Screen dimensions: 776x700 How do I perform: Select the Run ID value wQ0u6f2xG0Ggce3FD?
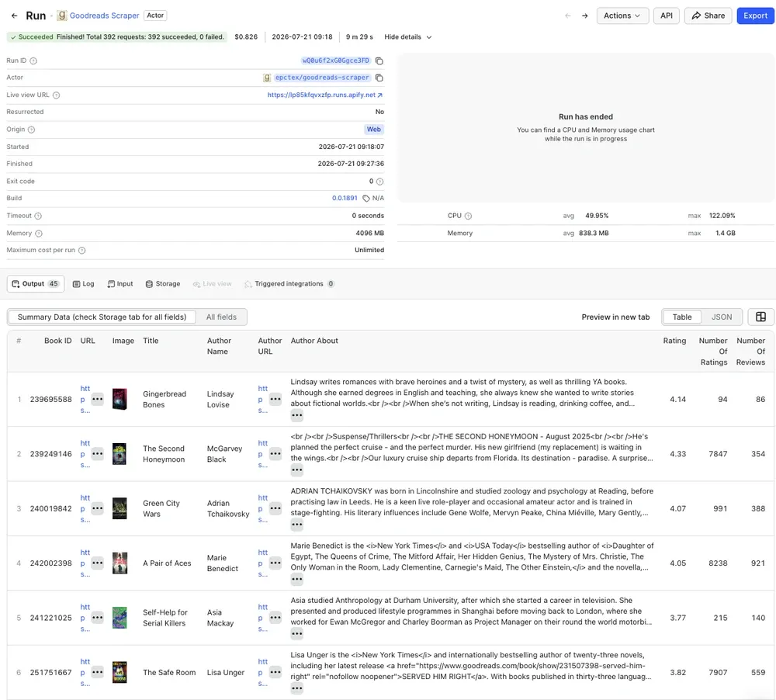tap(335, 61)
